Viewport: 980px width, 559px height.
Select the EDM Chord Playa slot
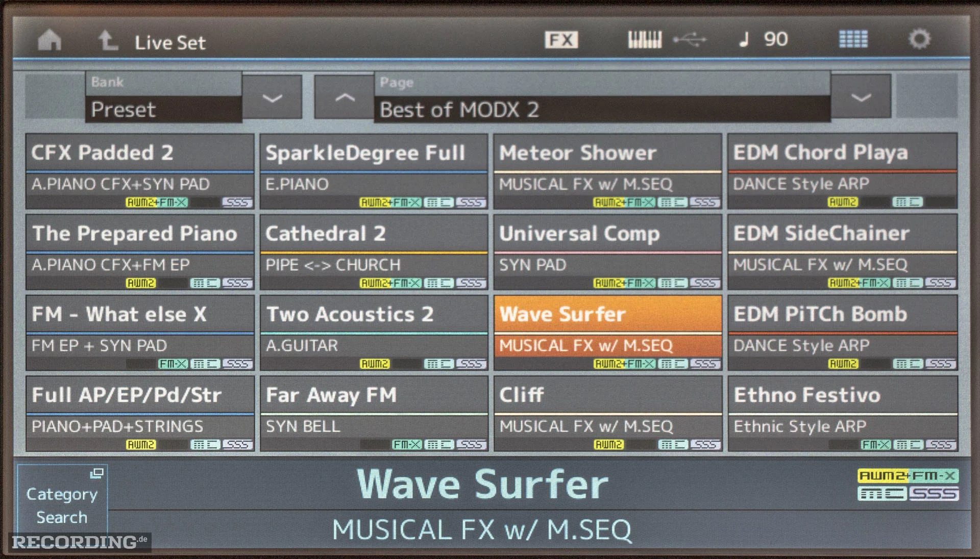pyautogui.click(x=842, y=171)
